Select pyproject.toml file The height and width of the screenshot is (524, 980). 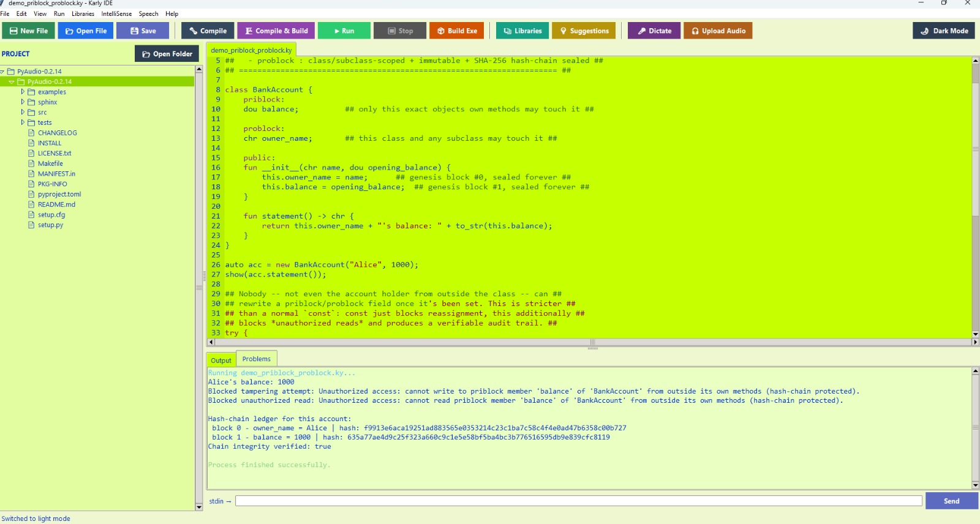coord(59,194)
